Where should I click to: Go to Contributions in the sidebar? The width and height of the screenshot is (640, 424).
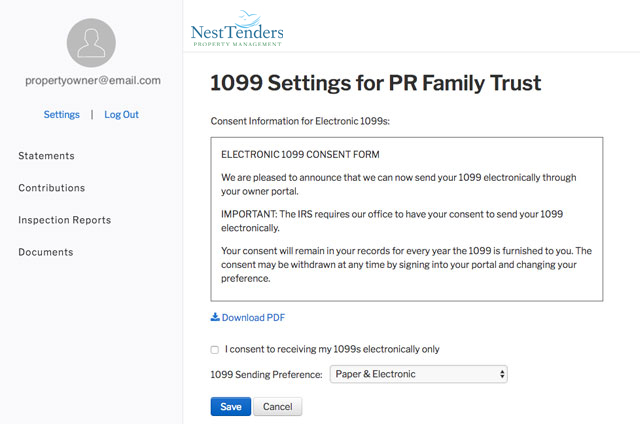[x=51, y=188]
